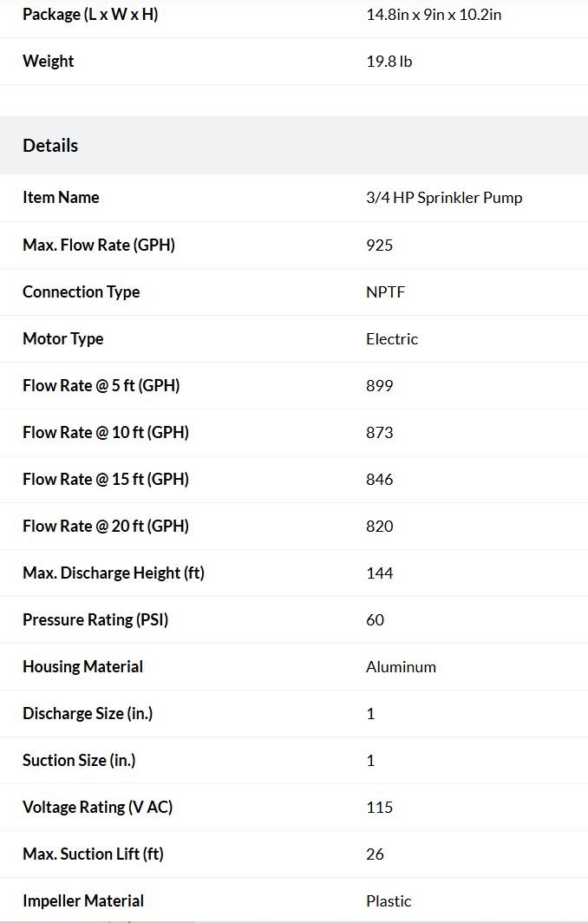
Task: Click the Max. Flow Rate (GPH) label
Action: (99, 245)
